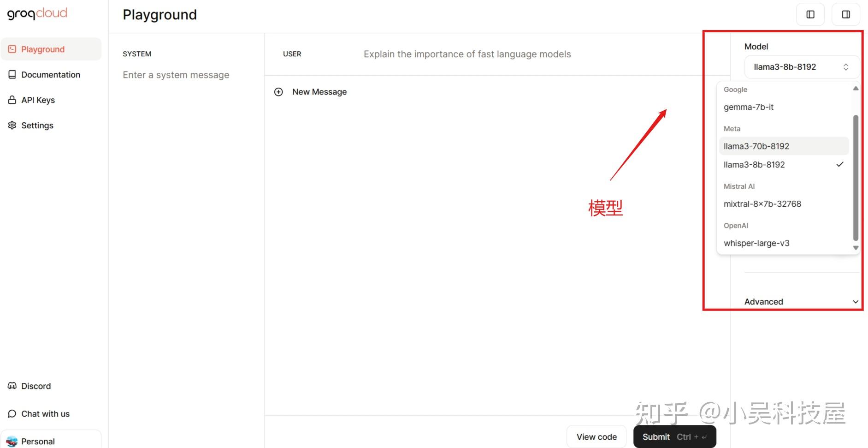Click the SYSTEM label
Screen dimensions: 868x448
(x=137, y=54)
